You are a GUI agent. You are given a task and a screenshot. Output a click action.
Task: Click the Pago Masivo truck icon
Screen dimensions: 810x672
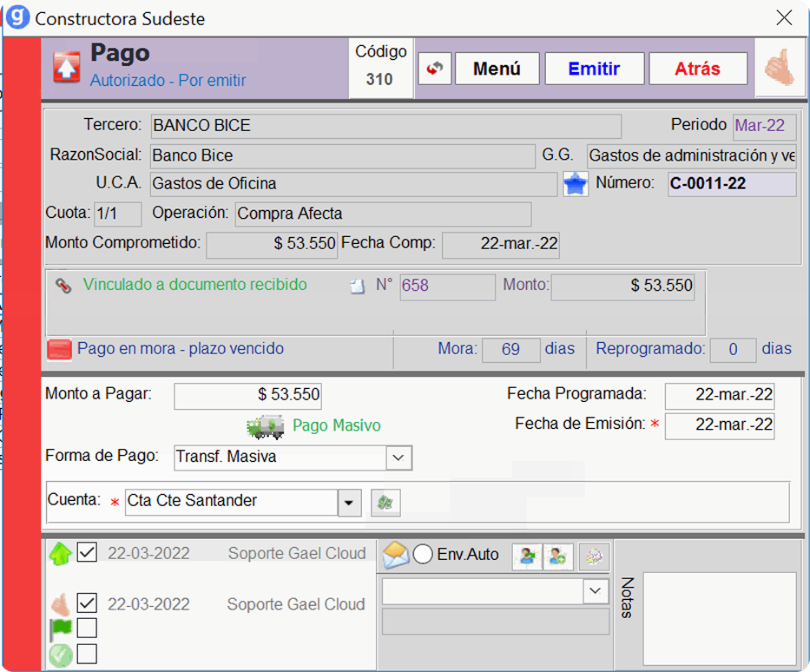click(x=266, y=426)
